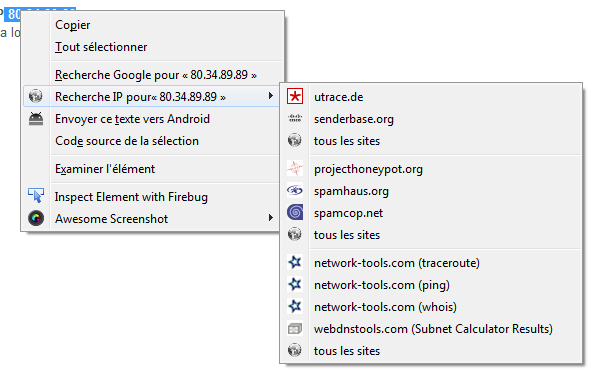Click the projecthoneypot.org compass icon
Viewport: 596px width, 378px height.
(295, 168)
